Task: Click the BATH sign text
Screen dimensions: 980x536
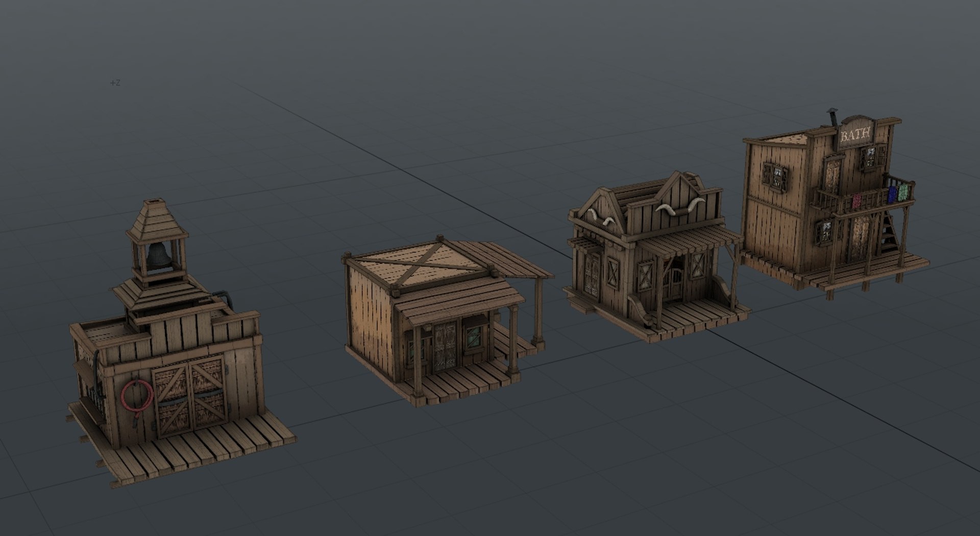Action: coord(855,135)
